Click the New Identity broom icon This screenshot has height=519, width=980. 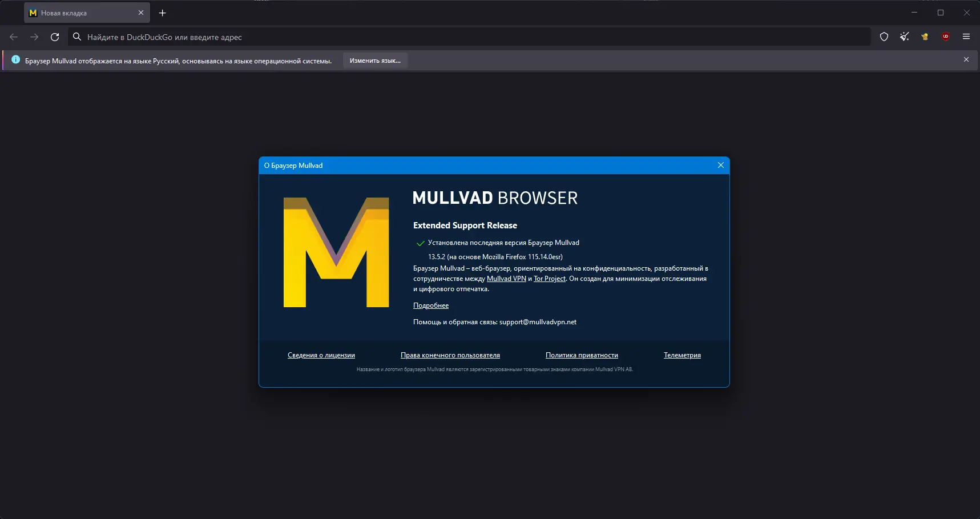(905, 37)
